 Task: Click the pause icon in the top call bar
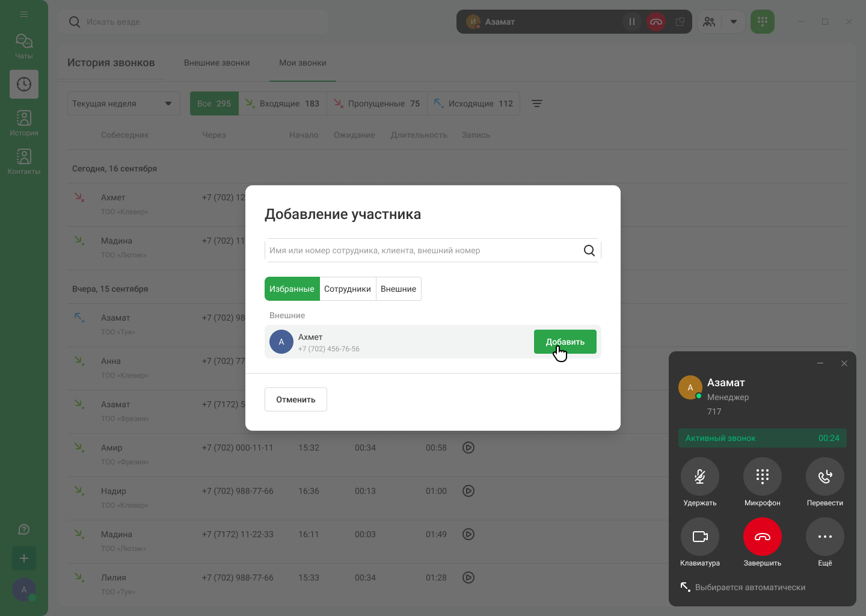click(631, 22)
